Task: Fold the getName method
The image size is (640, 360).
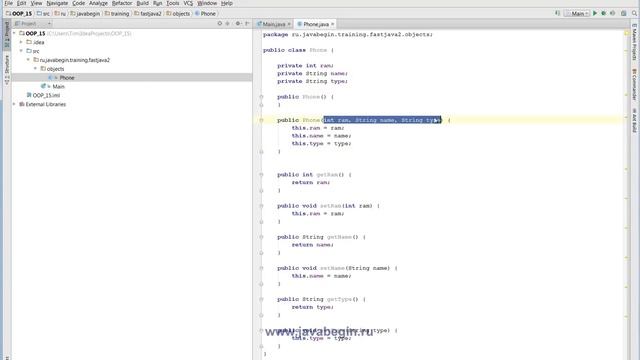Action: (261, 237)
